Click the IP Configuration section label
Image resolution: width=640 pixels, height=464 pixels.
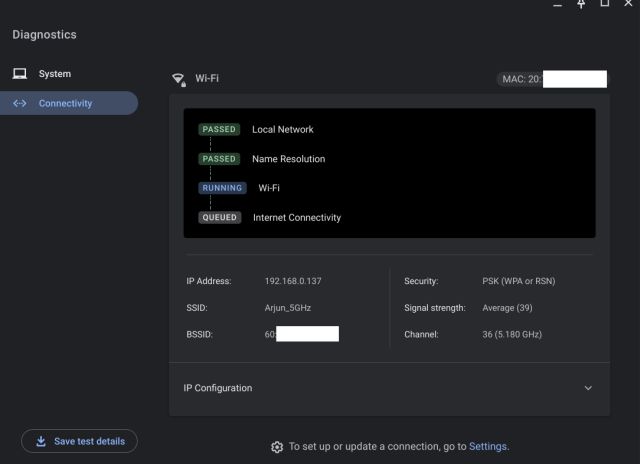tap(218, 388)
